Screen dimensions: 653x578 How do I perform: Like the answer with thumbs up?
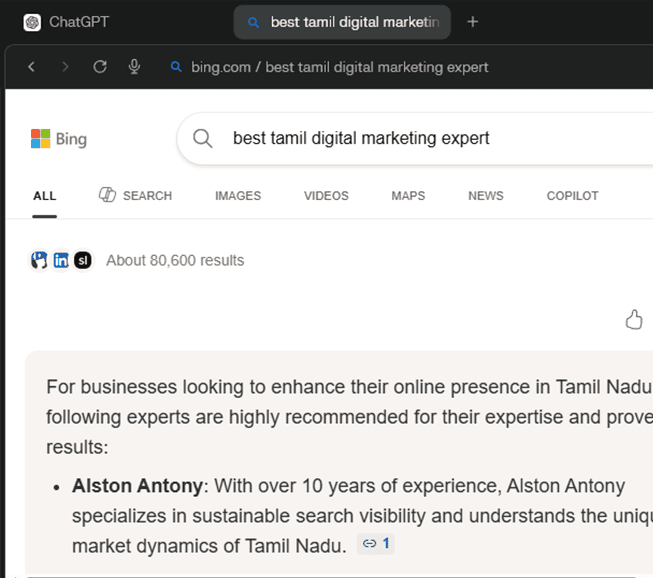634,320
